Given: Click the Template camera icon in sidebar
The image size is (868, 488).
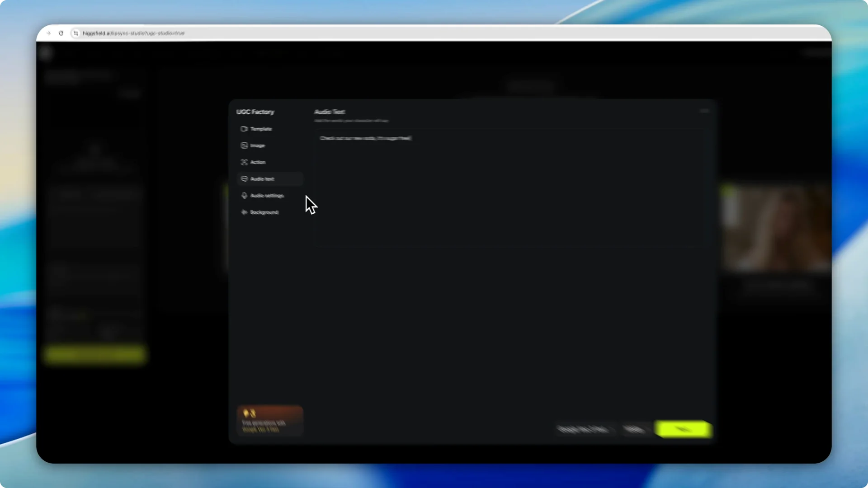Looking at the screenshot, I should (244, 129).
